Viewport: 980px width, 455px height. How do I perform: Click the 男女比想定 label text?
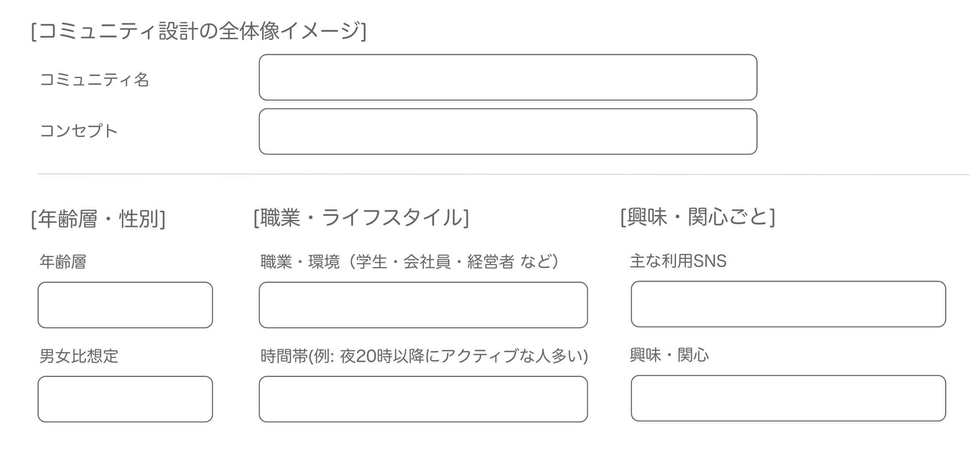coord(79,356)
